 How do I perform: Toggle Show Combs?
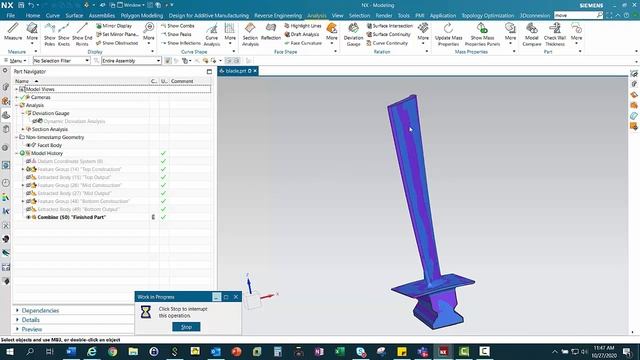[178, 26]
